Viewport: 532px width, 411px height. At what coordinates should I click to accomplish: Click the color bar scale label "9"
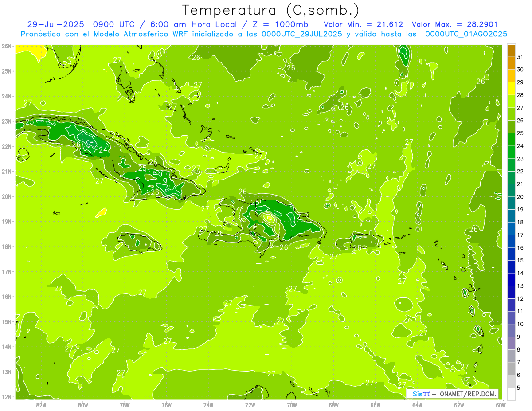point(519,337)
